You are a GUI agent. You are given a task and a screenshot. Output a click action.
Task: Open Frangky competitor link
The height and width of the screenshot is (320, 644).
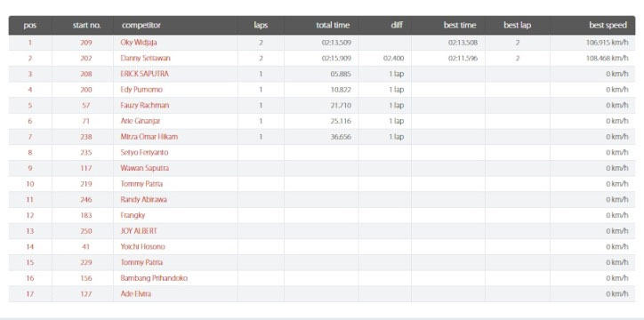pos(133,215)
